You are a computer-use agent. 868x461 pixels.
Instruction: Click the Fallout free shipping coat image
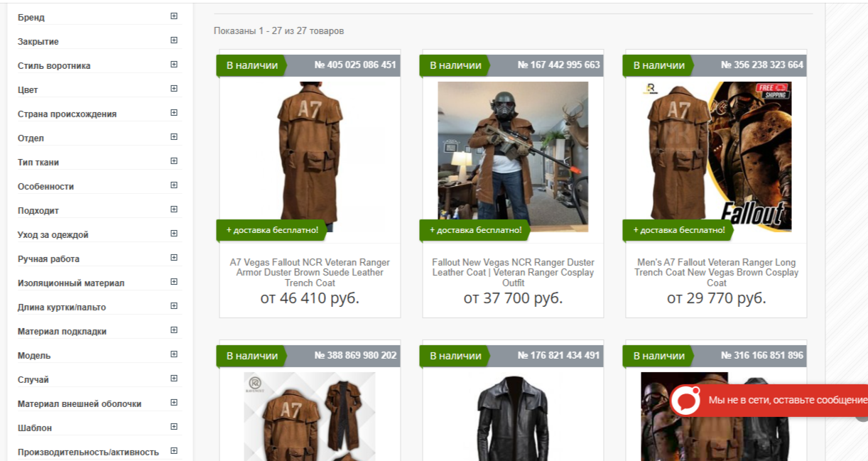pos(716,157)
